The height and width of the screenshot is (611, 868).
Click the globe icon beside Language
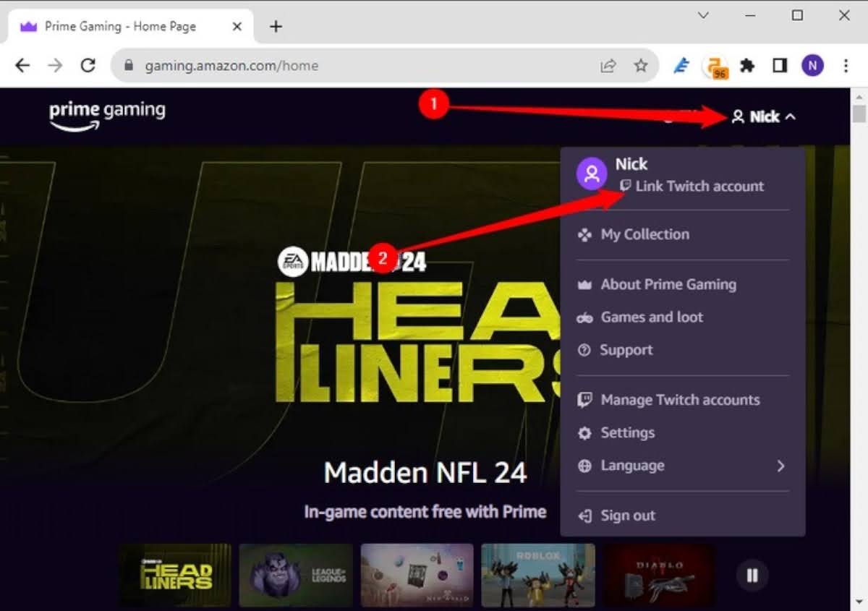(x=584, y=466)
